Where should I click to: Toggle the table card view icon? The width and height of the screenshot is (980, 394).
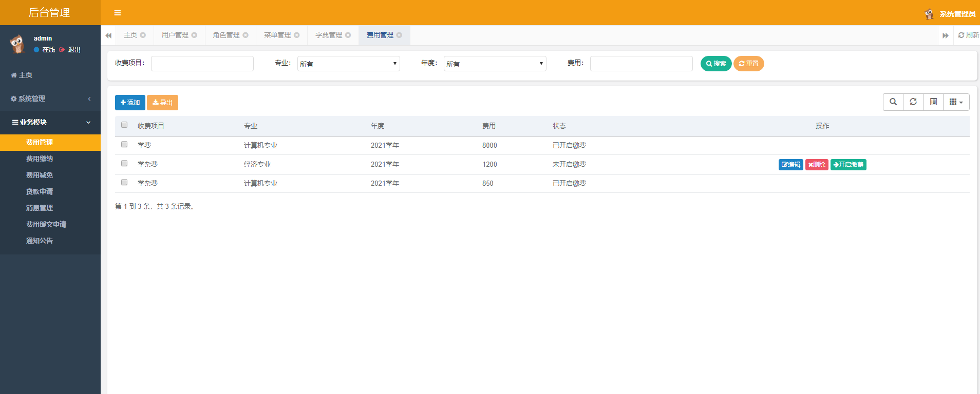pos(933,102)
